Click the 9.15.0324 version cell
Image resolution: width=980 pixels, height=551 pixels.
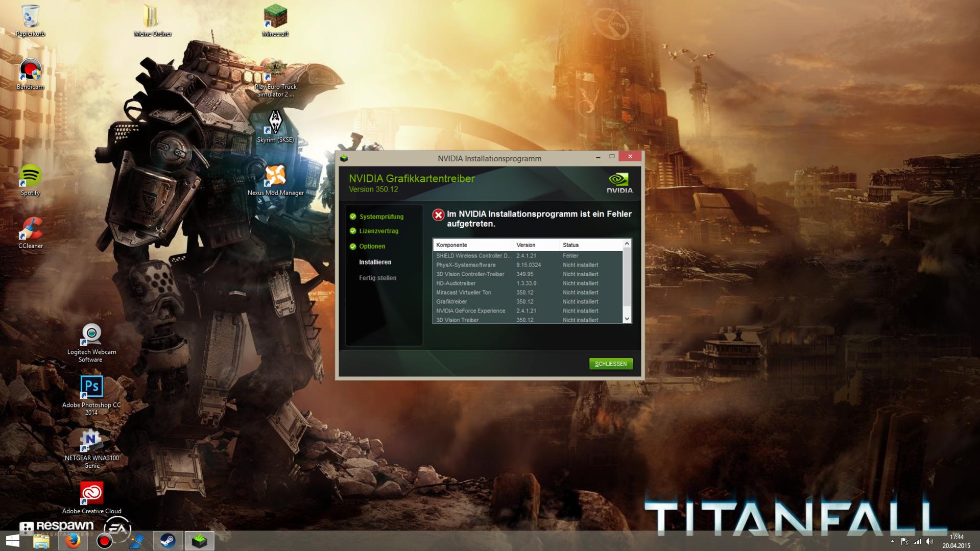coord(529,265)
